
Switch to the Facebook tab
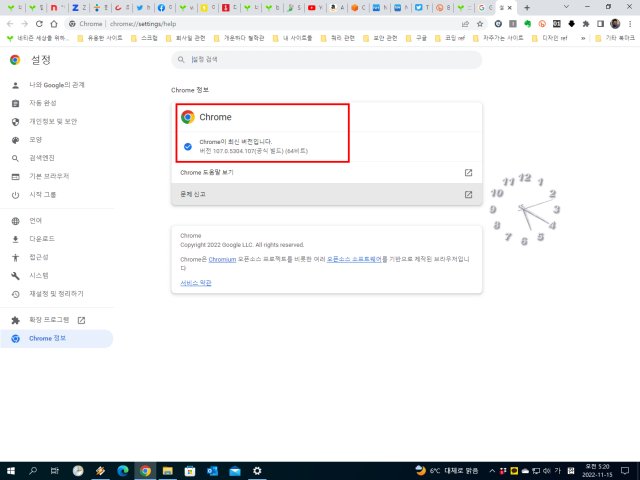pos(164,7)
